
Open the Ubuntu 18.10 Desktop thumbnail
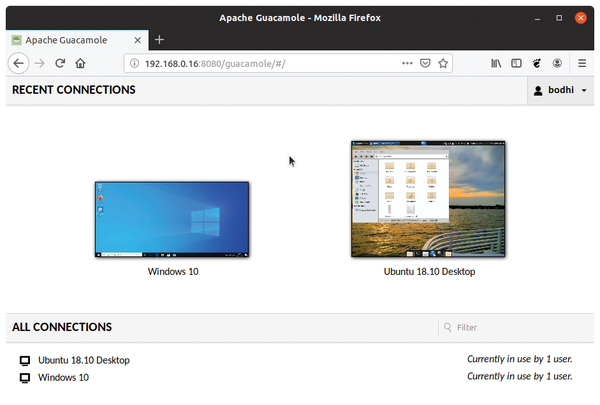click(429, 198)
